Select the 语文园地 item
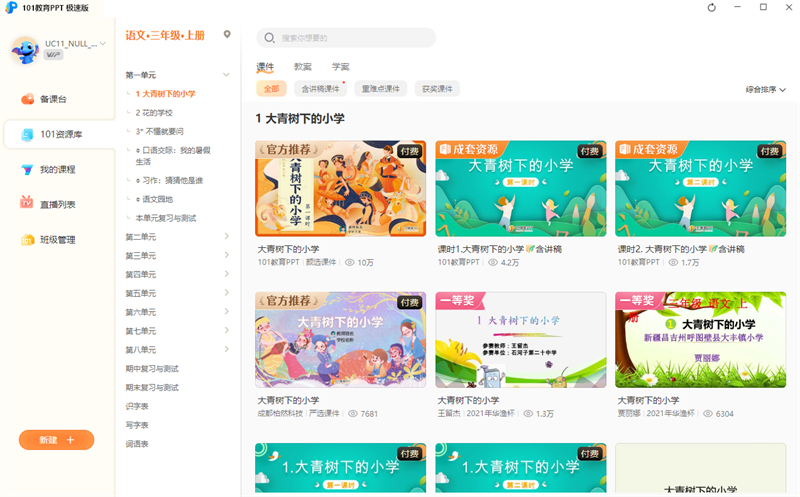This screenshot has width=800, height=497. [x=154, y=200]
